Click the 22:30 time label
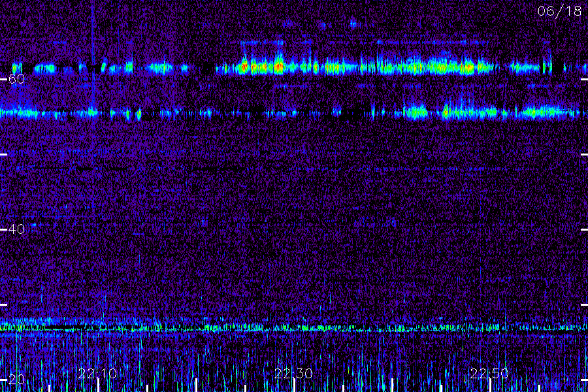Viewport: 588px width, 392px height. [293, 374]
